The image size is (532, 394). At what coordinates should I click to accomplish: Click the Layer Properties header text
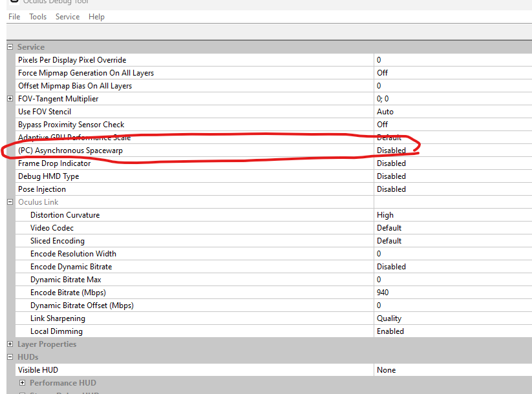(47, 344)
